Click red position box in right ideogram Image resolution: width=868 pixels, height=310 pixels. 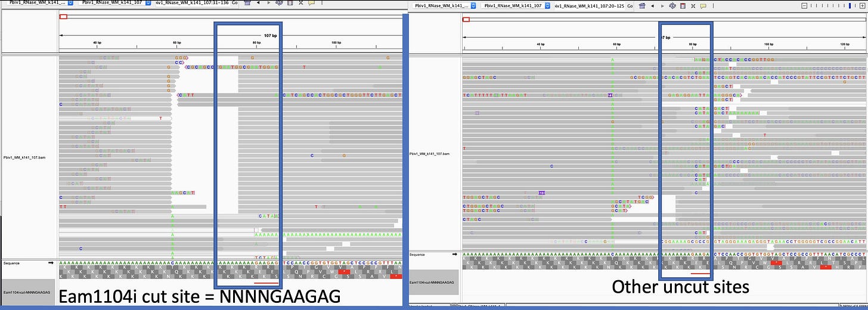click(467, 20)
